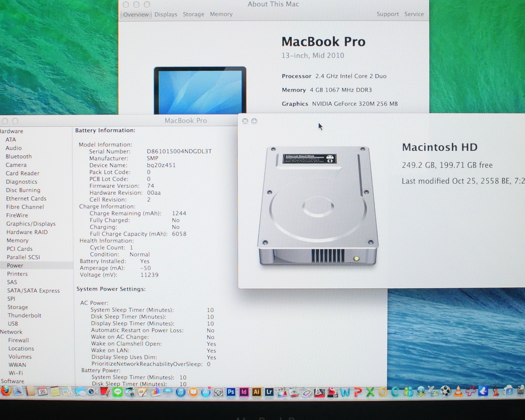Click the Voltage value 11239
The width and height of the screenshot is (525, 420).
click(x=149, y=275)
